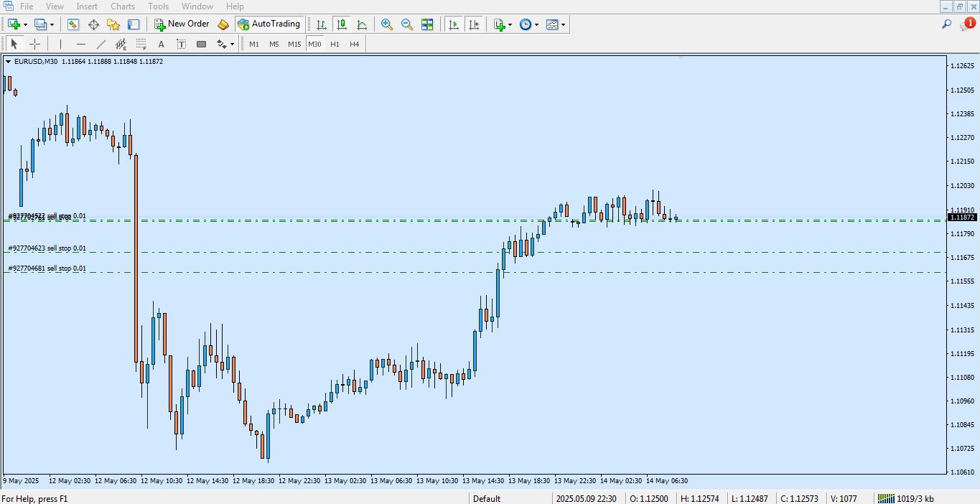Select the Horizontal Line drawing tool
Viewport: 980px width, 504px height.
tap(80, 44)
